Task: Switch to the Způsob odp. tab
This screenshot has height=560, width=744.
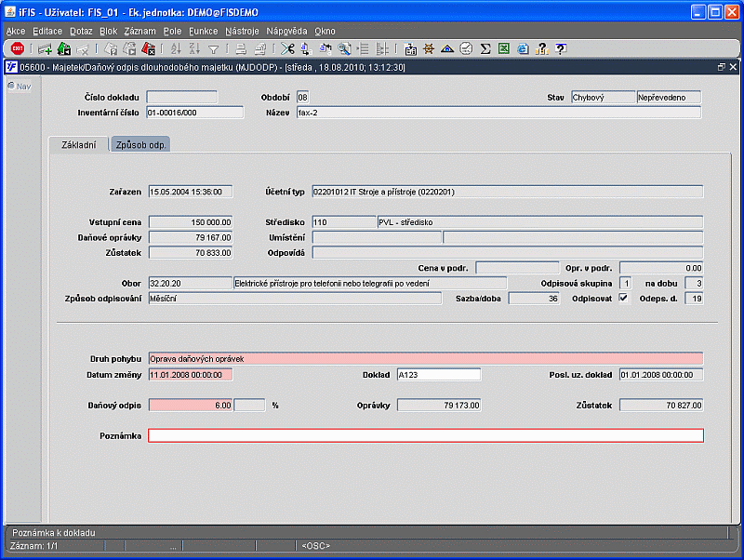Action: pyautogui.click(x=141, y=145)
